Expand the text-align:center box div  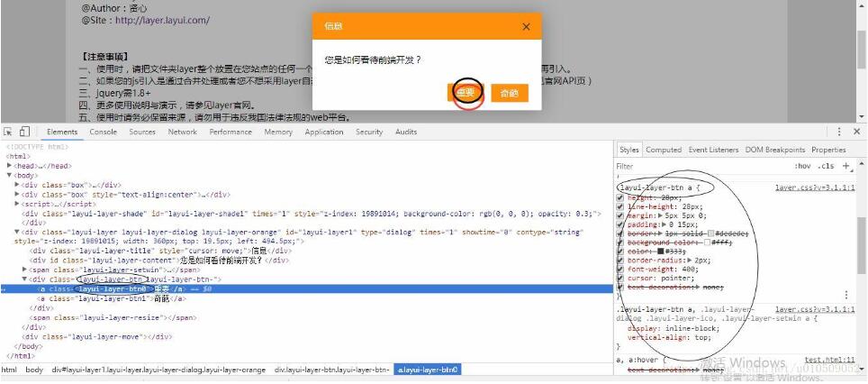coord(17,195)
